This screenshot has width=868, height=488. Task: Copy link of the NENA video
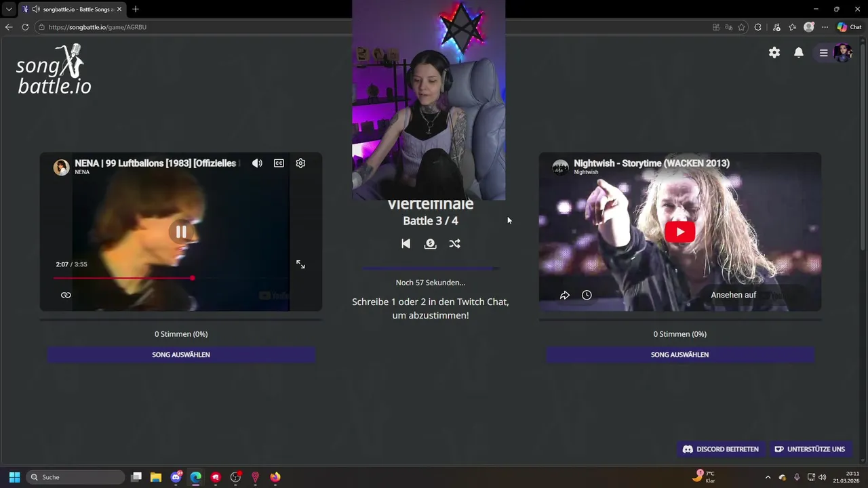tap(66, 295)
